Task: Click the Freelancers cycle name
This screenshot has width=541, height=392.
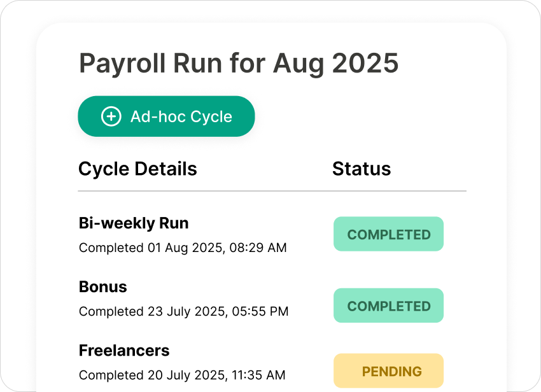Action: [x=124, y=350]
